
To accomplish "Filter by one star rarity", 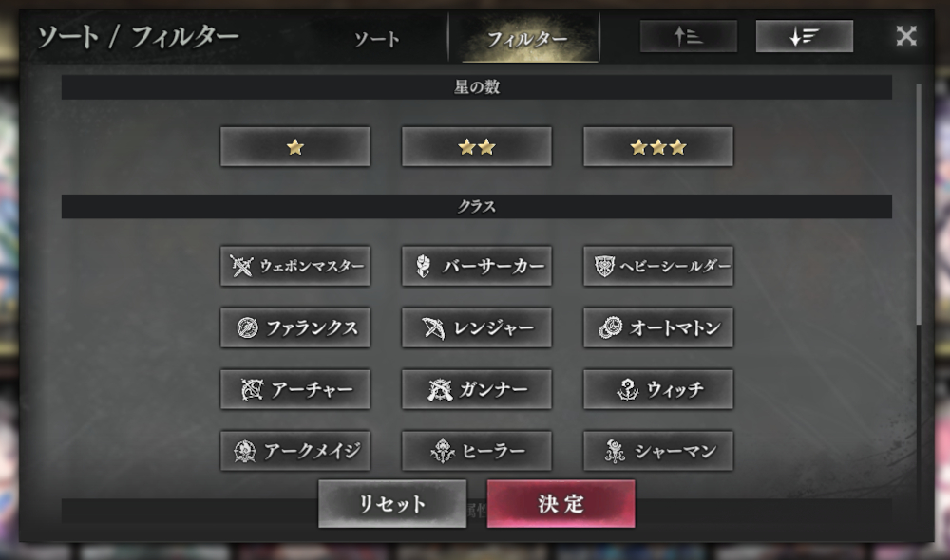I will coord(295,146).
